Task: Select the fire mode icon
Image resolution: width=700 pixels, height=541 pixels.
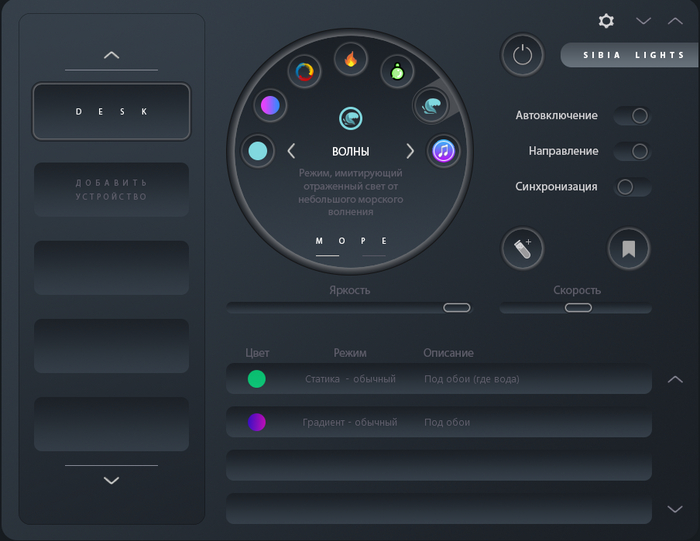Action: [351, 59]
